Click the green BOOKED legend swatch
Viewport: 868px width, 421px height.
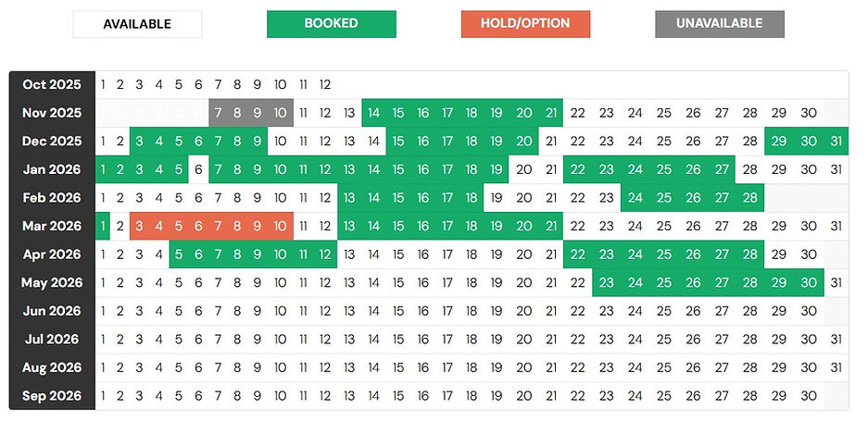pos(331,24)
